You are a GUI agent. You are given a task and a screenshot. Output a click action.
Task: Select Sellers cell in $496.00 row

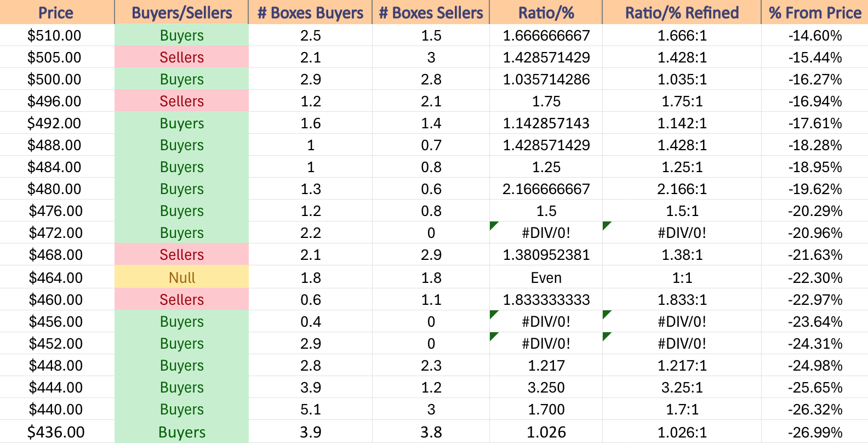click(x=181, y=101)
